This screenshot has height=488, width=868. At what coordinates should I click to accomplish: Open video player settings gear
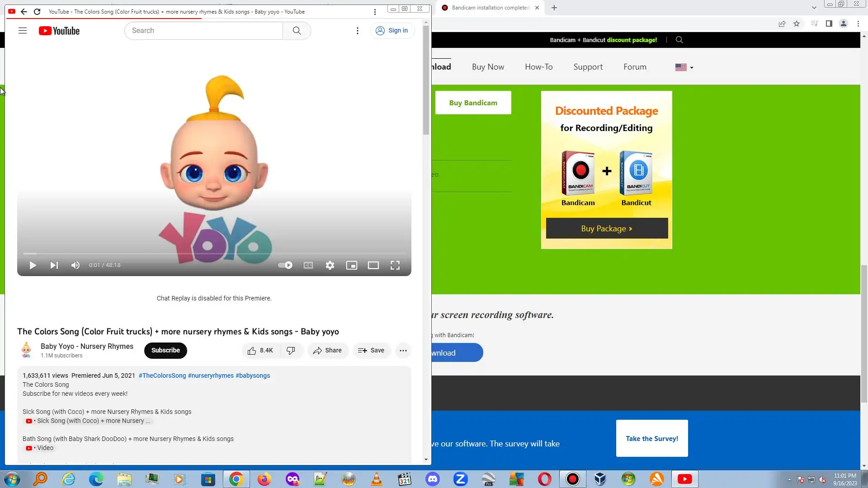coord(330,265)
